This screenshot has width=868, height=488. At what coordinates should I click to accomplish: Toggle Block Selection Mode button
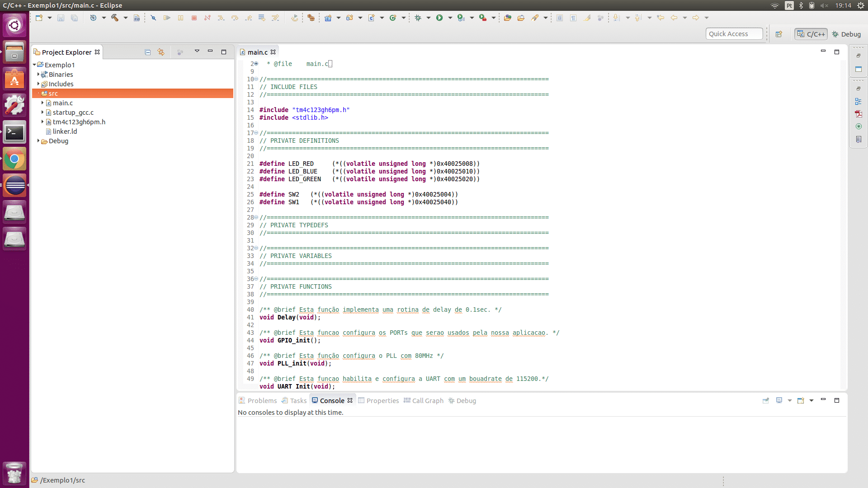click(560, 18)
